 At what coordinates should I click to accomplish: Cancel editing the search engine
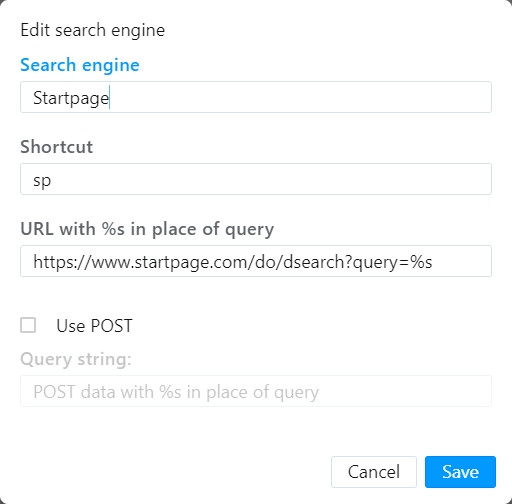tap(374, 472)
